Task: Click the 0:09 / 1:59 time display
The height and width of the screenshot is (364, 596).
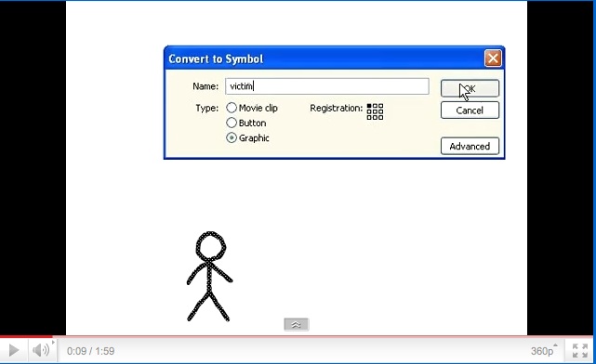Action: pos(91,351)
